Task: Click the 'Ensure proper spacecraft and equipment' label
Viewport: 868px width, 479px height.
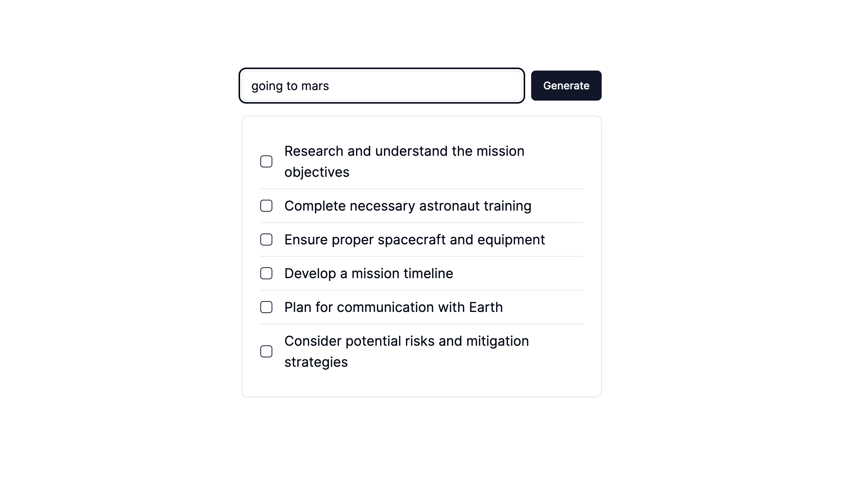Action: click(414, 240)
